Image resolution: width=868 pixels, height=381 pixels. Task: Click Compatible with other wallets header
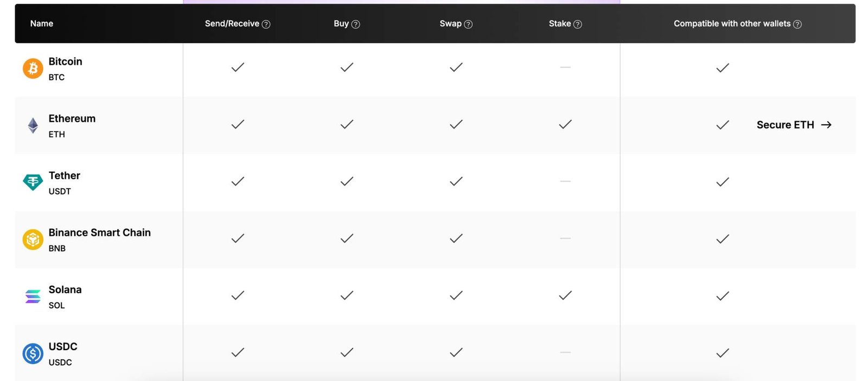pyautogui.click(x=732, y=23)
